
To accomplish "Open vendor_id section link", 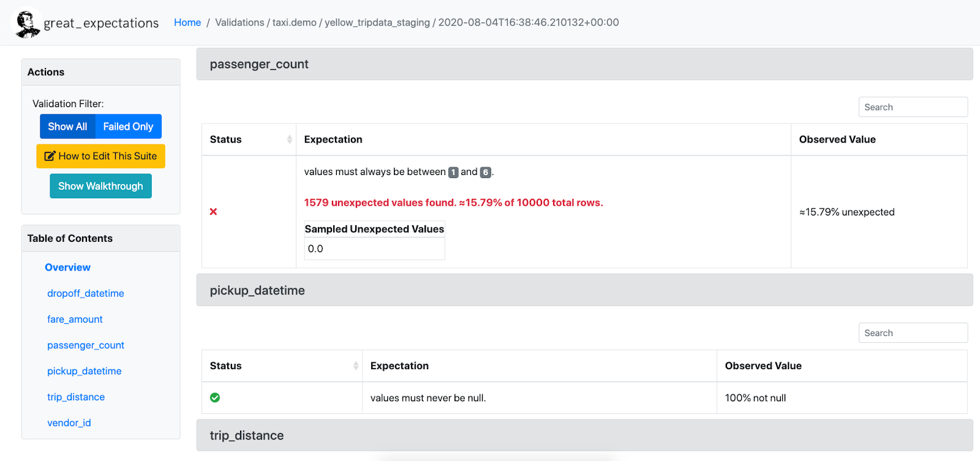I will pos(69,423).
